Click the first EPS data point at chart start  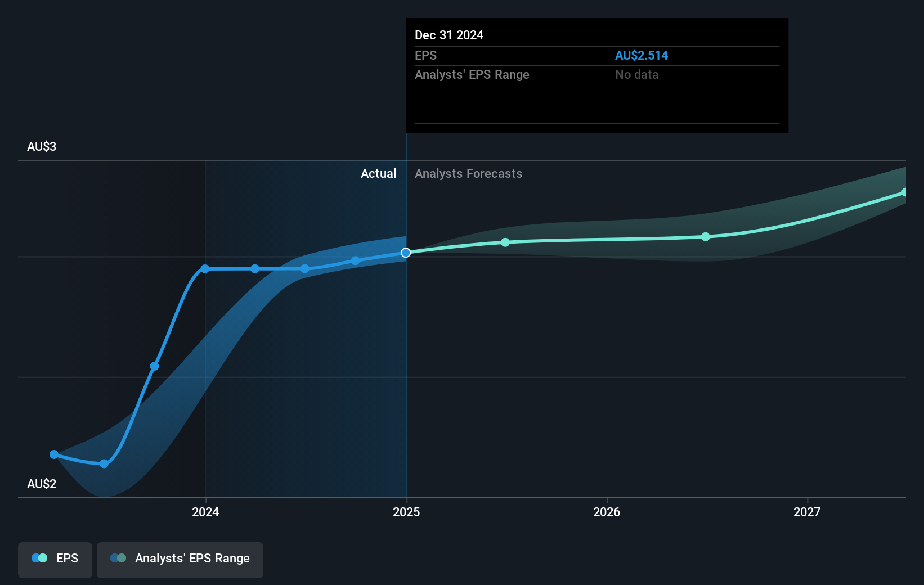(54, 454)
